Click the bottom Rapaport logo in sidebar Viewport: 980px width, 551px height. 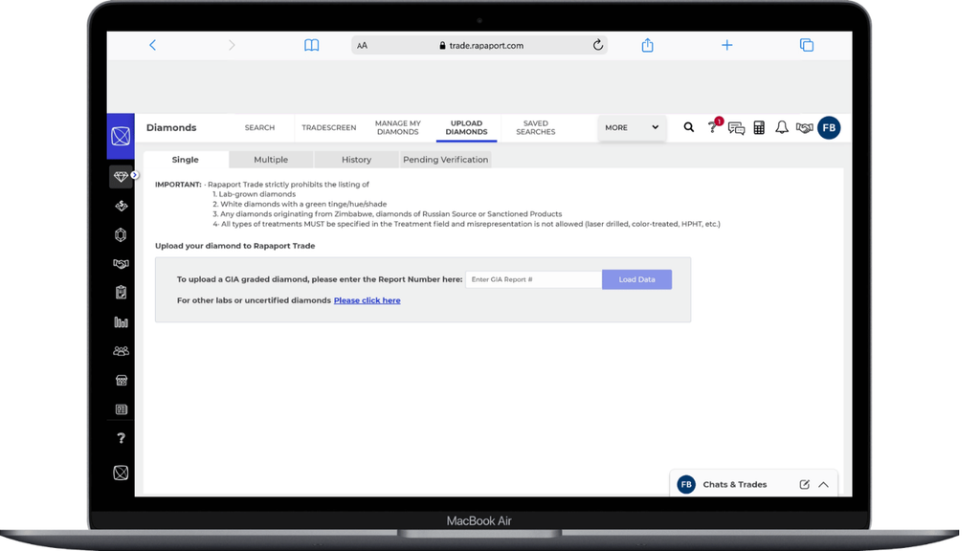coord(121,473)
